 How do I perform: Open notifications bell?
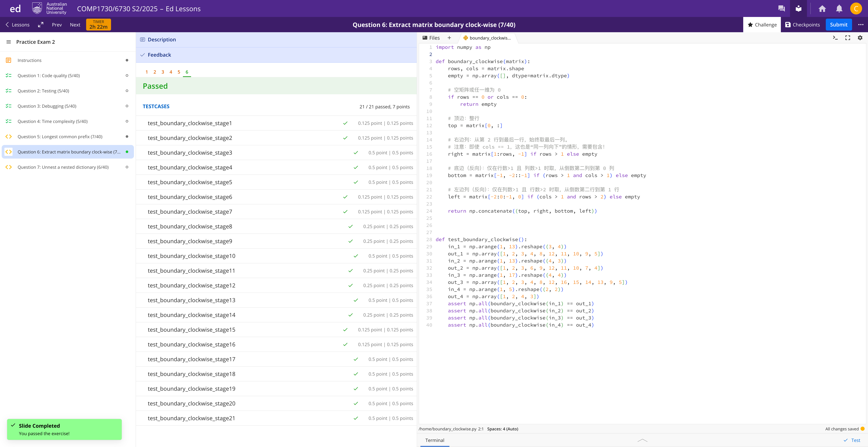click(839, 8)
